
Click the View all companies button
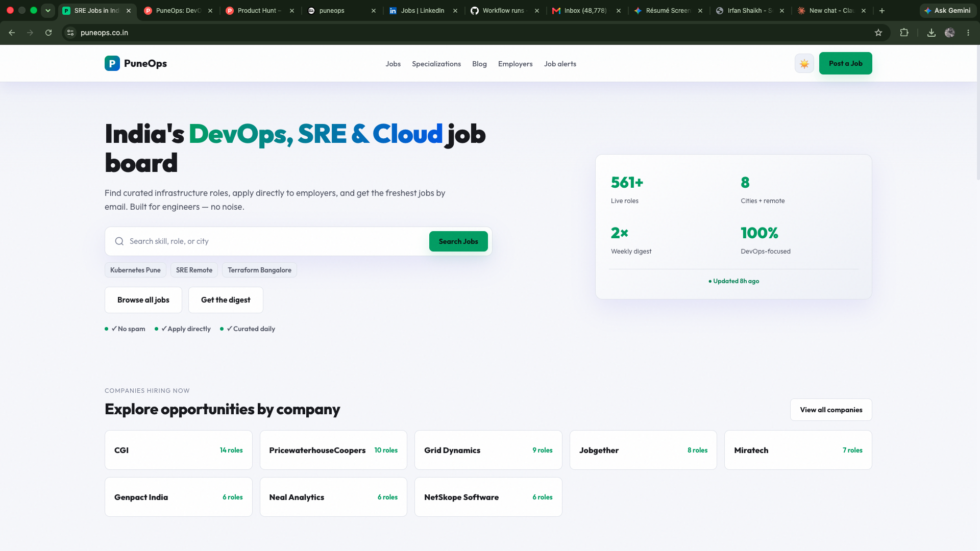coord(831,410)
